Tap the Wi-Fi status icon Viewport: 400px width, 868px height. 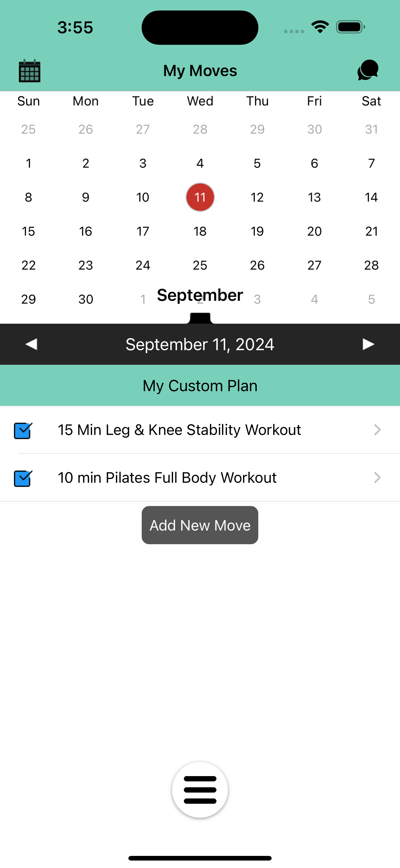point(320,27)
